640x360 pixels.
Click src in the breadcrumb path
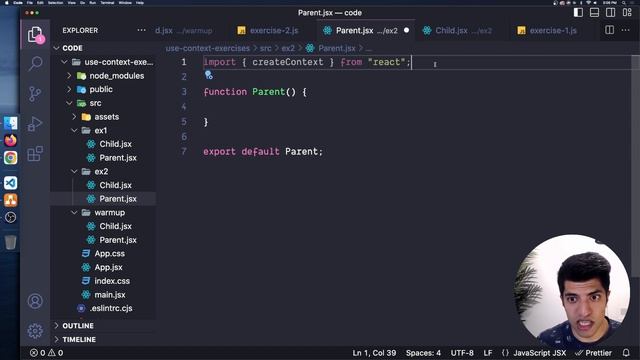coord(265,48)
